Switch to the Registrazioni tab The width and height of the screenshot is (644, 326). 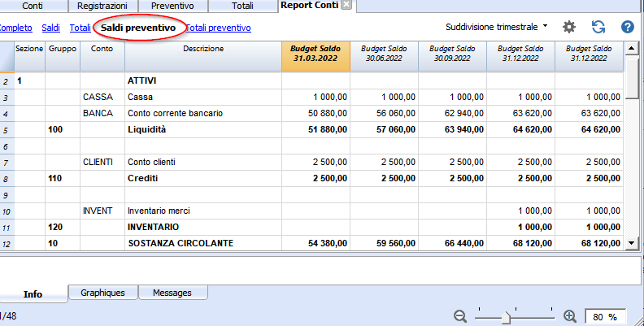pyautogui.click(x=102, y=6)
